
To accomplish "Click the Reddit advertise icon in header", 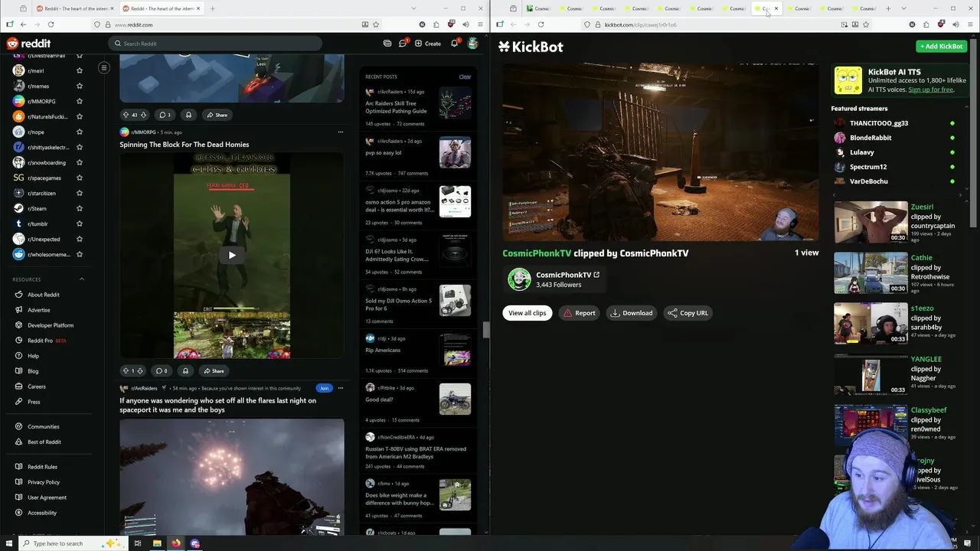I will point(387,44).
